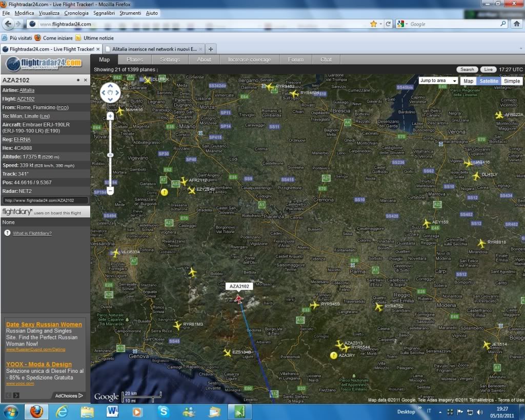Open Microsoft Word from the taskbar
Image resolution: width=525 pixels, height=420 pixels.
pyautogui.click(x=112, y=411)
